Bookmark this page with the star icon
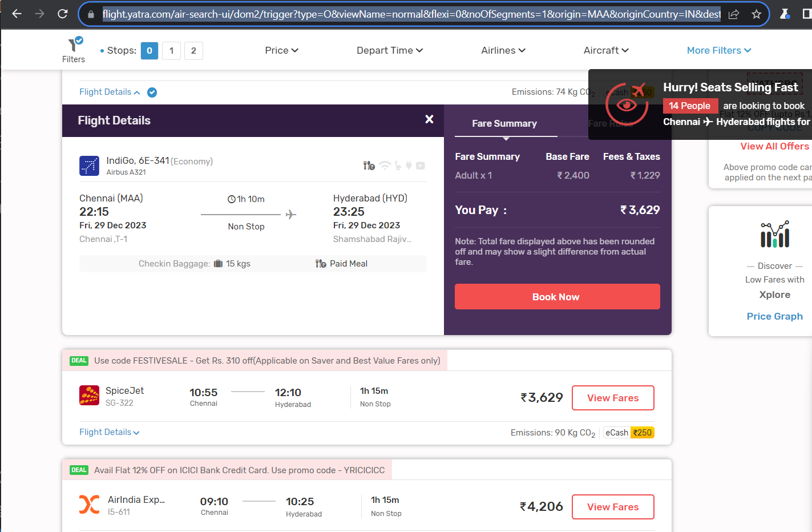Viewport: 812px width, 532px height. tap(756, 14)
